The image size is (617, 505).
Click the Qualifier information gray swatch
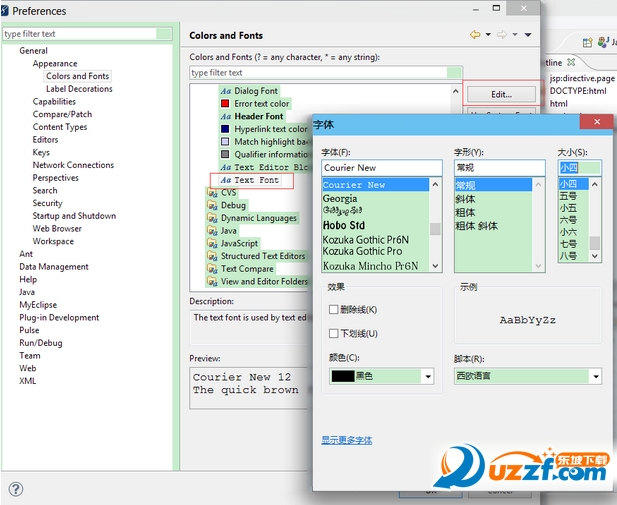pos(225,154)
